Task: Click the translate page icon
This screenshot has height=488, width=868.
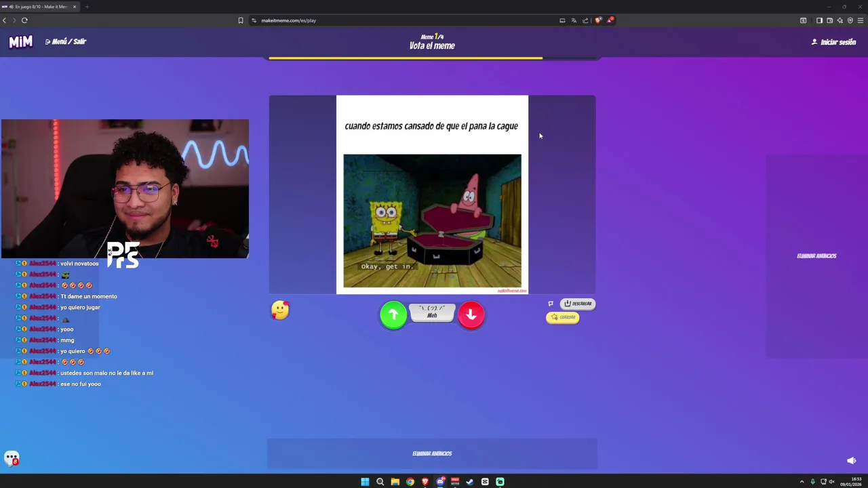Action: coord(574,20)
